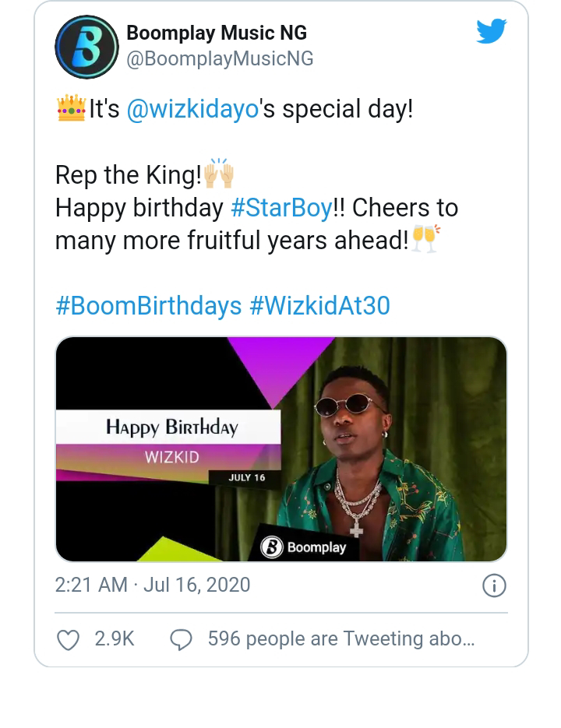
Task: Select the #WizkidAt30 hashtag
Action: (x=319, y=305)
